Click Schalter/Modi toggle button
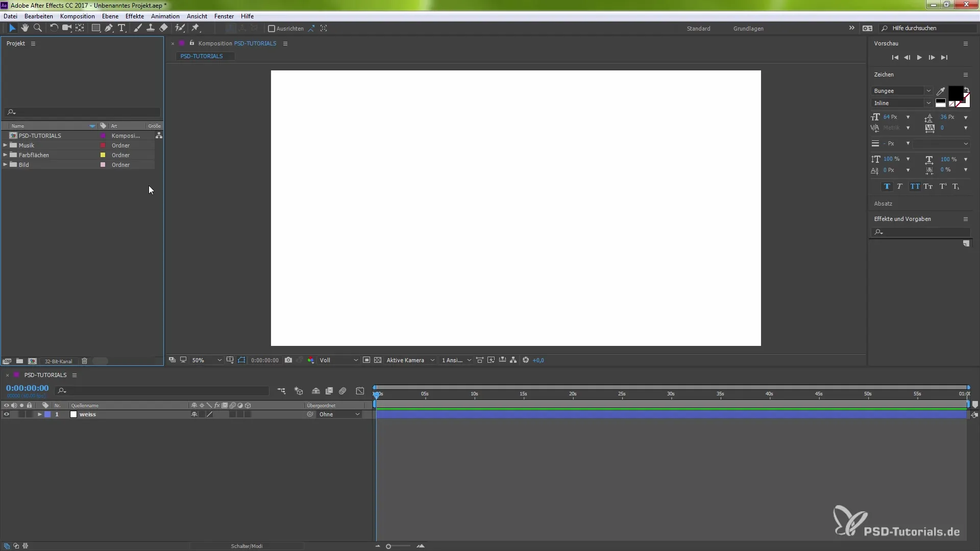The width and height of the screenshot is (980, 551). [247, 546]
